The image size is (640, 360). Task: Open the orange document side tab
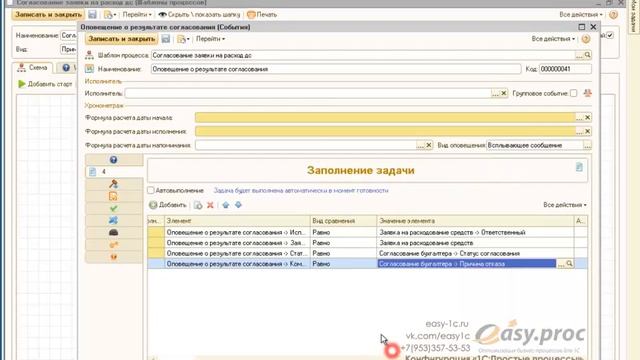114,196
